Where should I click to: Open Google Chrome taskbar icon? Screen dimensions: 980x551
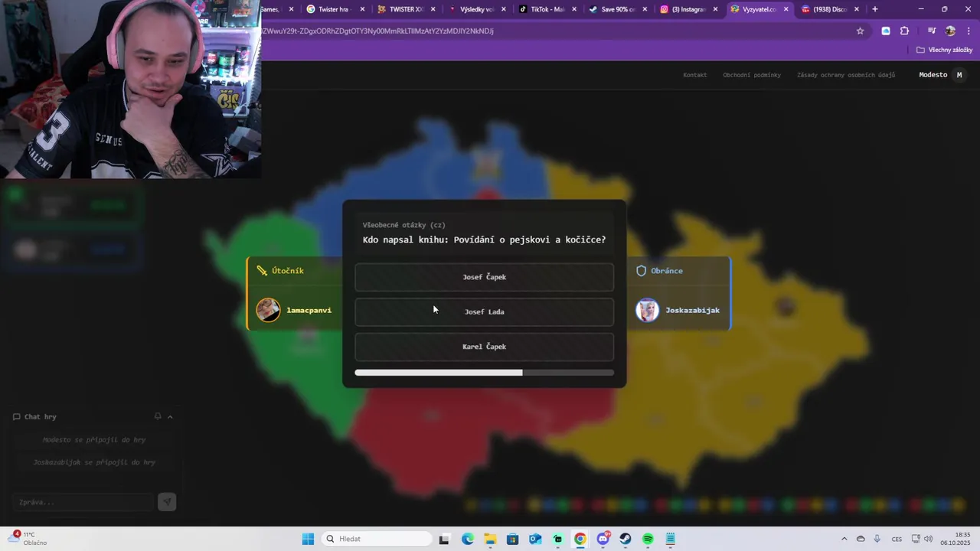coord(580,539)
